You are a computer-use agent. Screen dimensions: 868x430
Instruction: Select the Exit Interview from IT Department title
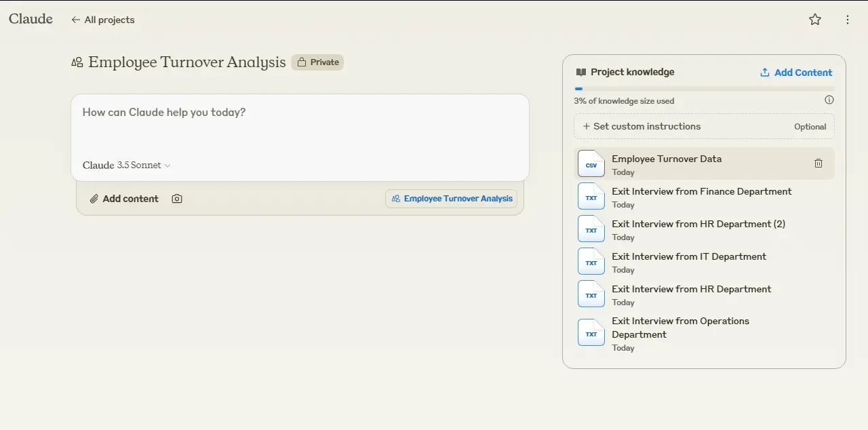[689, 256]
